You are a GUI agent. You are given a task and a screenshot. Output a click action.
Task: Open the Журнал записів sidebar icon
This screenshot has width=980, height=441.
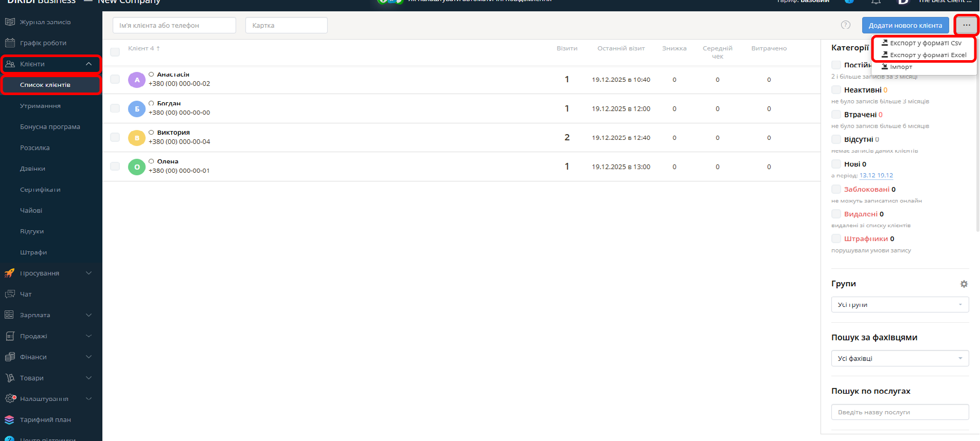click(x=10, y=22)
